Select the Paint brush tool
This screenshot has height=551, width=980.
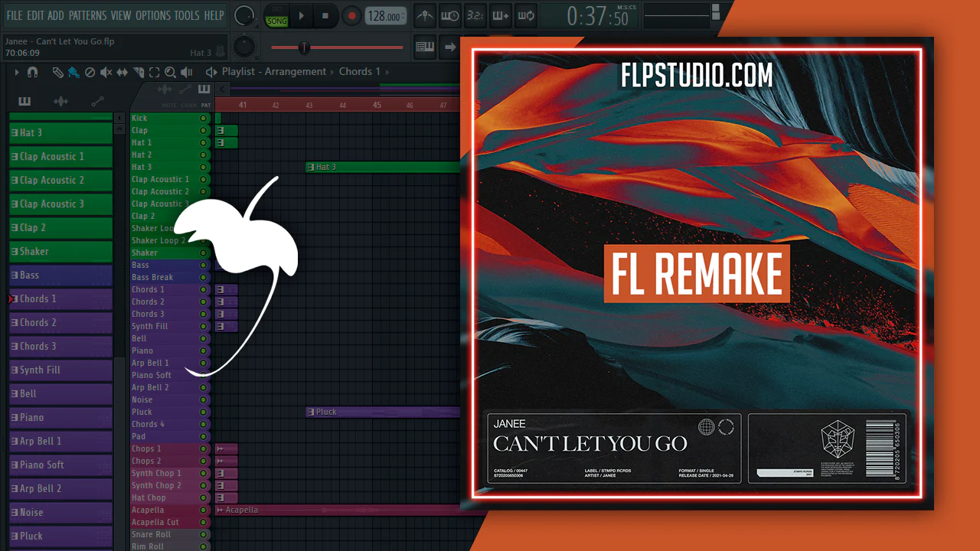click(x=73, y=72)
